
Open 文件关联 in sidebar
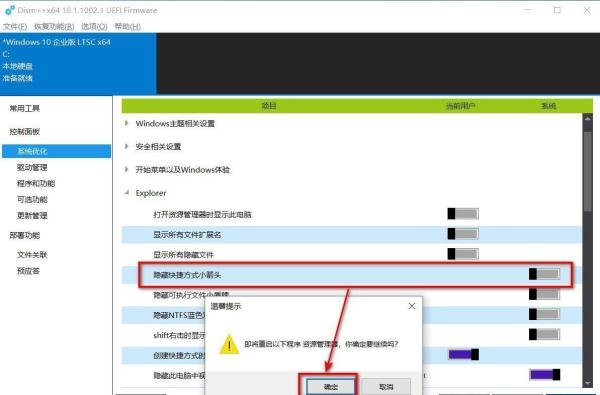(32, 255)
